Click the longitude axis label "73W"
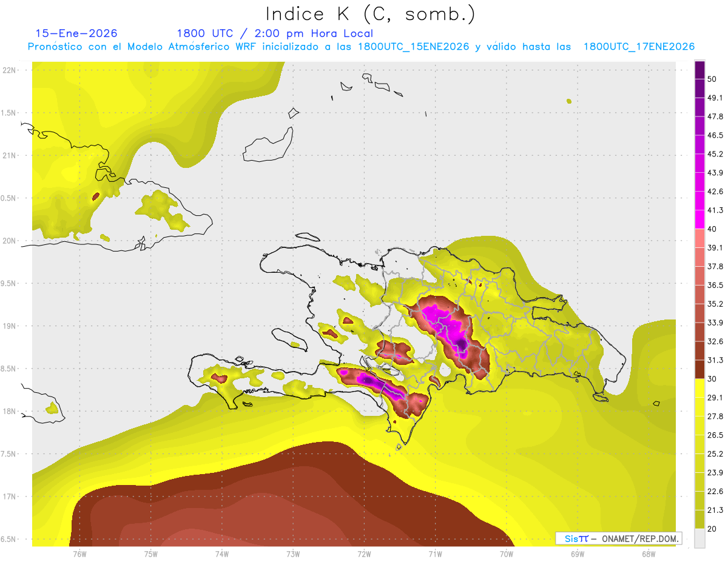 (293, 554)
